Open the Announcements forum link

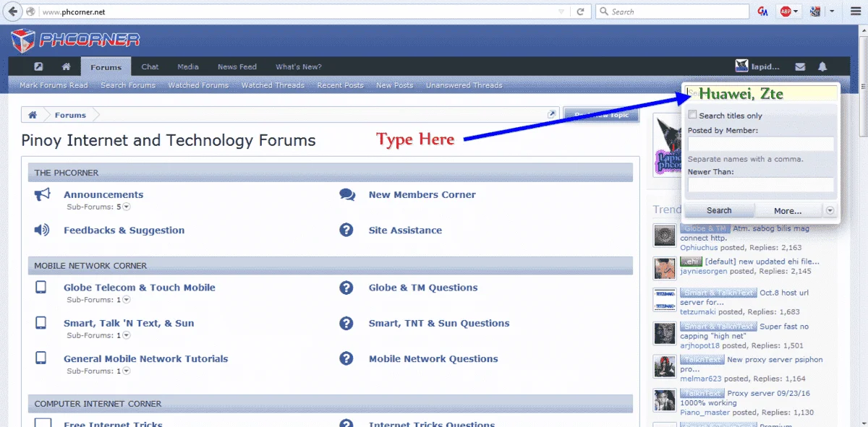[x=103, y=194]
